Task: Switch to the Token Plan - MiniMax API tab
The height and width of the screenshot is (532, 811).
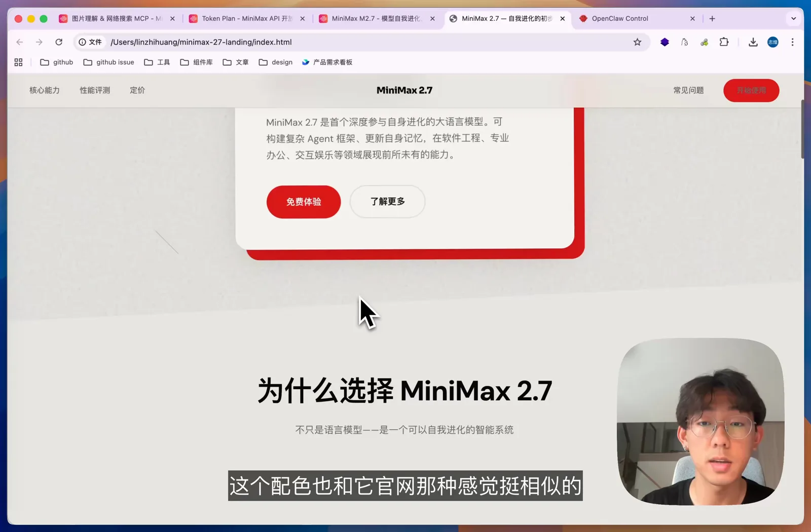Action: pos(247,19)
